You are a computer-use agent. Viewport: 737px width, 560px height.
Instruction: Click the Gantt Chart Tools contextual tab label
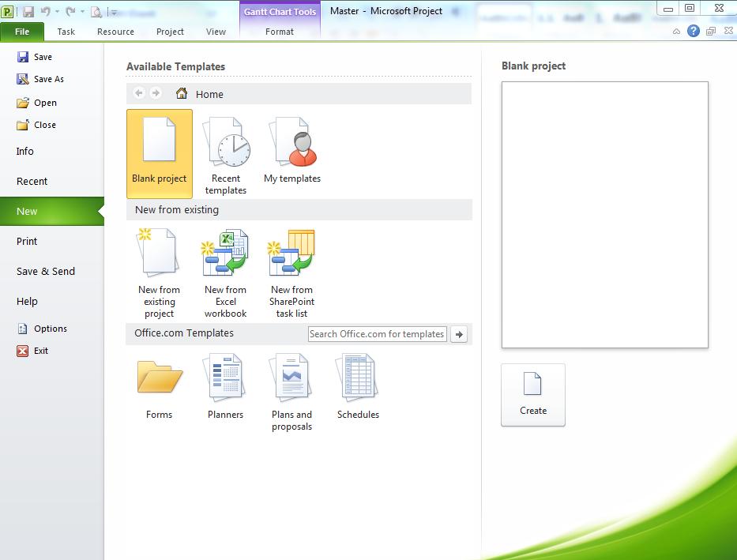point(280,12)
